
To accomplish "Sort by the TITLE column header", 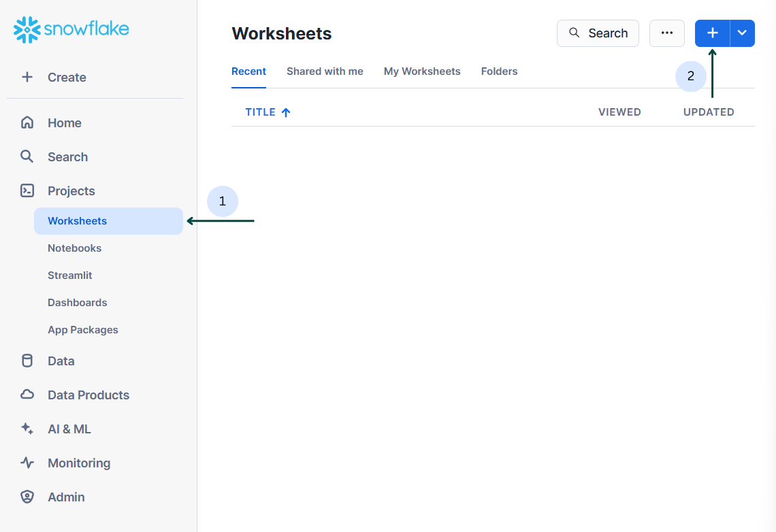I will point(260,112).
